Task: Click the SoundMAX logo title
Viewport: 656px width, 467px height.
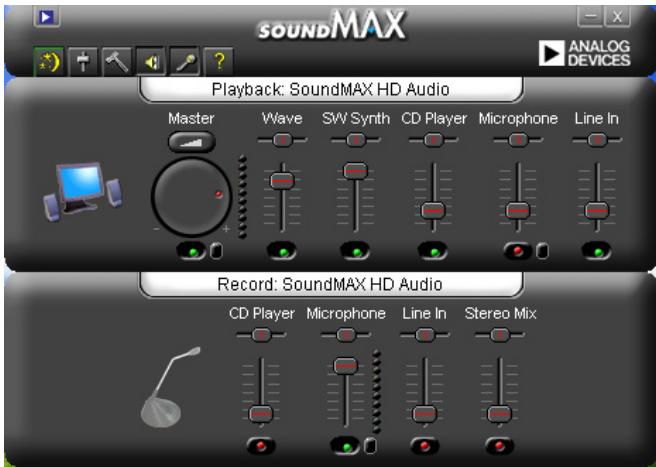Action: 332,25
